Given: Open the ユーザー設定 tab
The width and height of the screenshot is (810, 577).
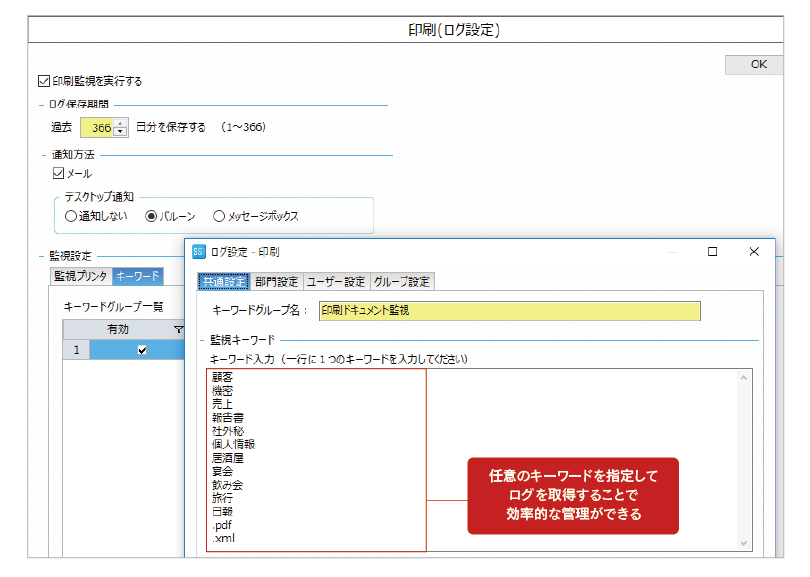Looking at the screenshot, I should point(336,282).
